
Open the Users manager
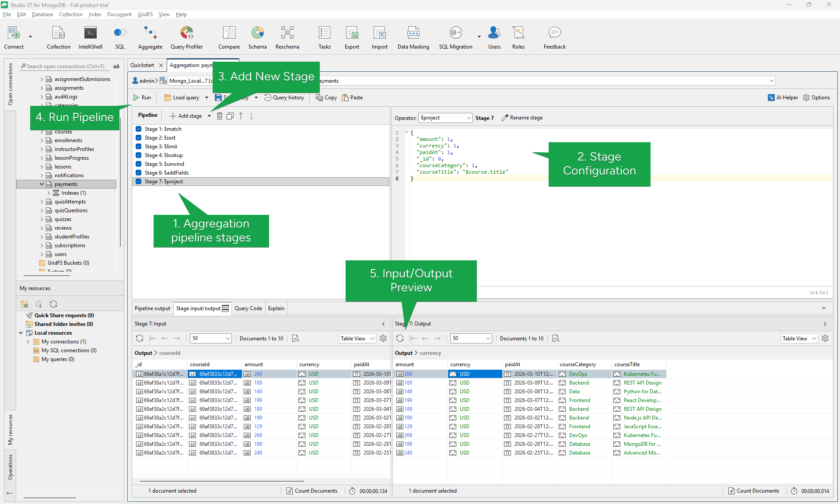pos(494,37)
